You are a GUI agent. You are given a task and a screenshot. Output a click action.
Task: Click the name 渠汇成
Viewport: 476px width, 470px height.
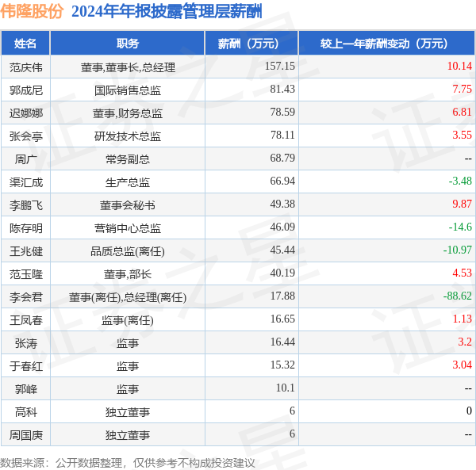(x=26, y=182)
